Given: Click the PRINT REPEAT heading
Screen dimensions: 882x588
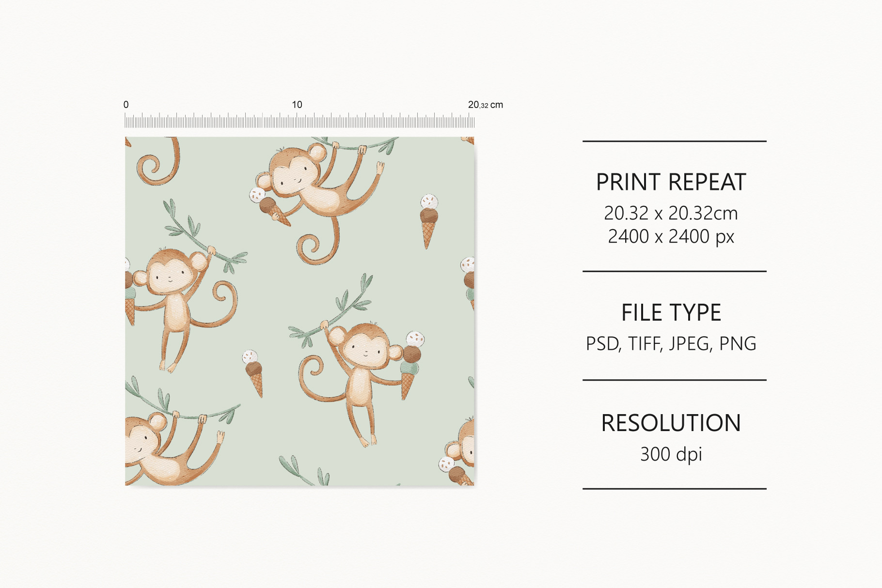Looking at the screenshot, I should click(671, 183).
